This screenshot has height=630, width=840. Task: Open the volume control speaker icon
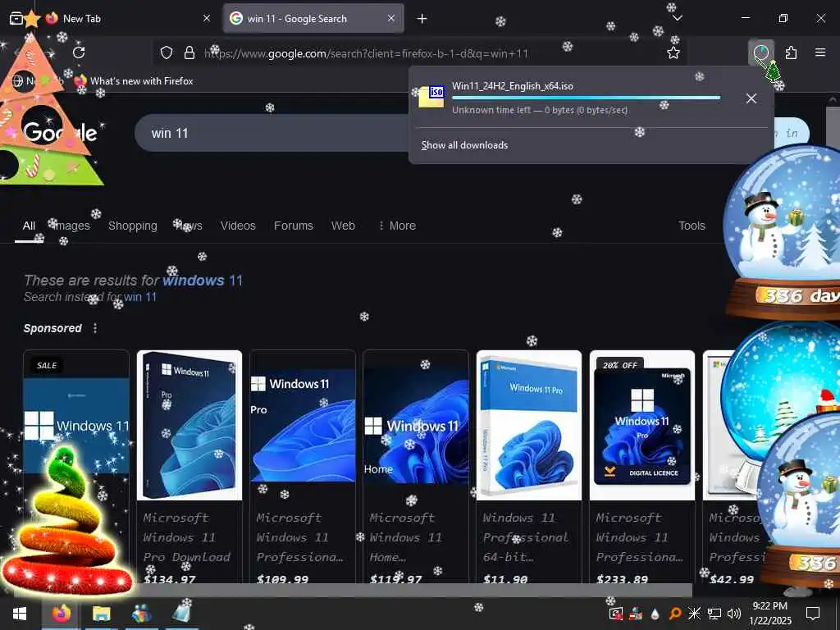pos(734,614)
